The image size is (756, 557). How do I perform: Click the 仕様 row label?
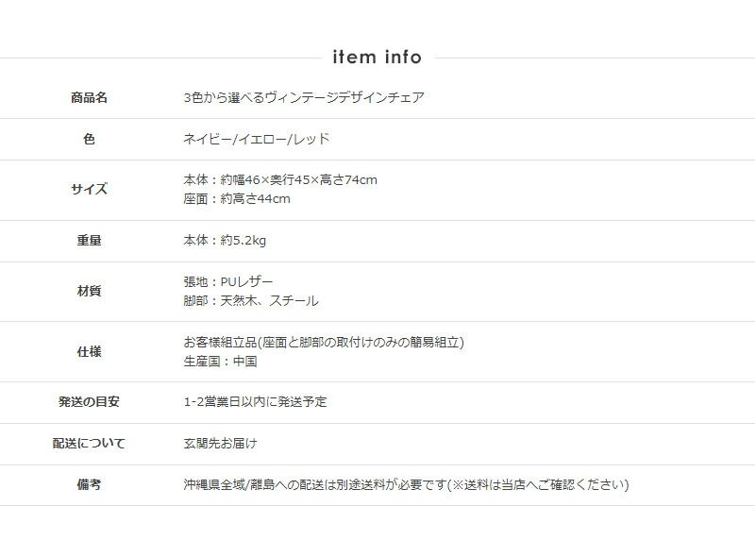[89, 351]
